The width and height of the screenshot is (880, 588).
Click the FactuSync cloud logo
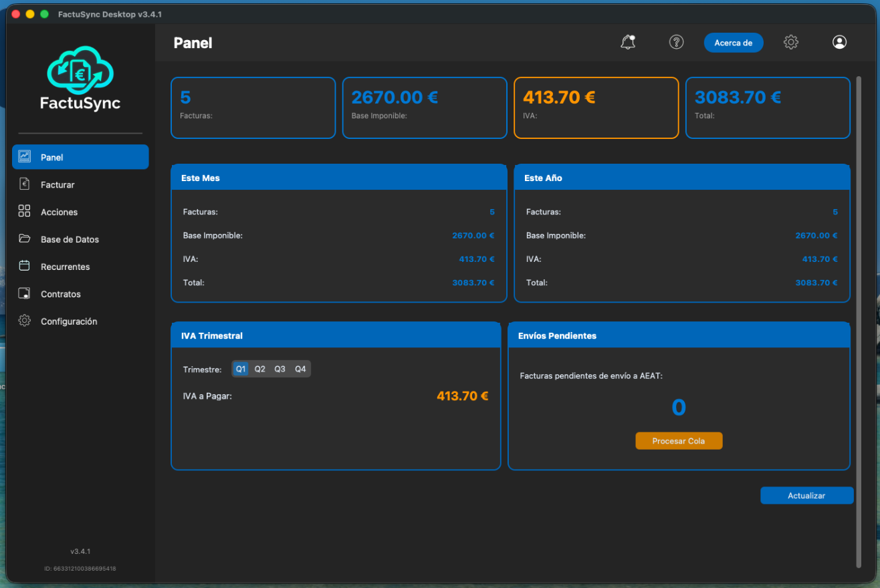[80, 70]
